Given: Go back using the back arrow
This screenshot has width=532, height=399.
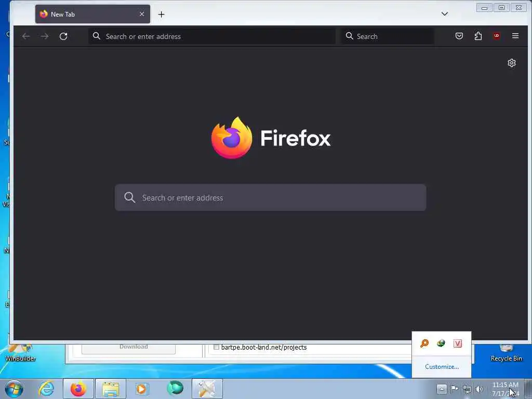Looking at the screenshot, I should [26, 36].
